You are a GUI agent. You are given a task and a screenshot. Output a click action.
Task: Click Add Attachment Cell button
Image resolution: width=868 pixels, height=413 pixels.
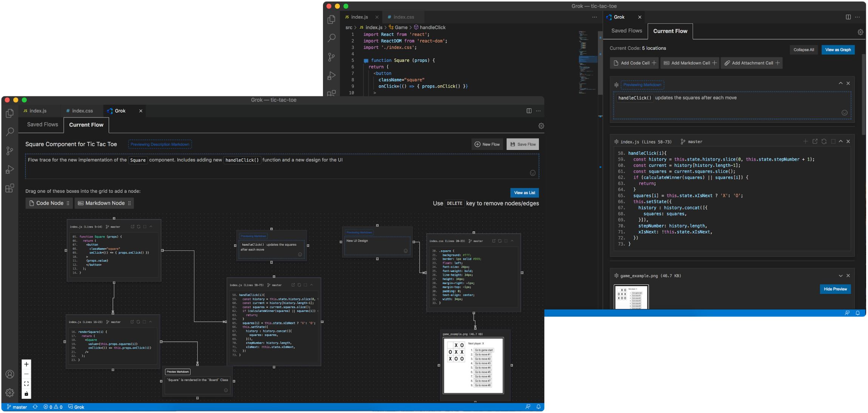pyautogui.click(x=752, y=63)
